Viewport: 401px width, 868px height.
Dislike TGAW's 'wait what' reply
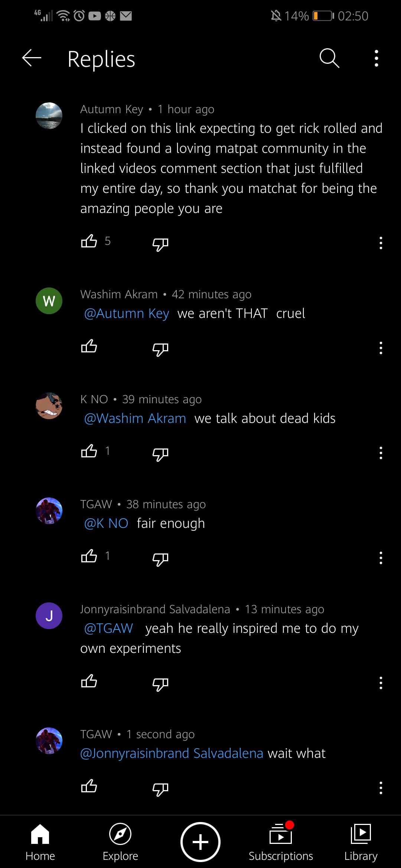coord(160,788)
